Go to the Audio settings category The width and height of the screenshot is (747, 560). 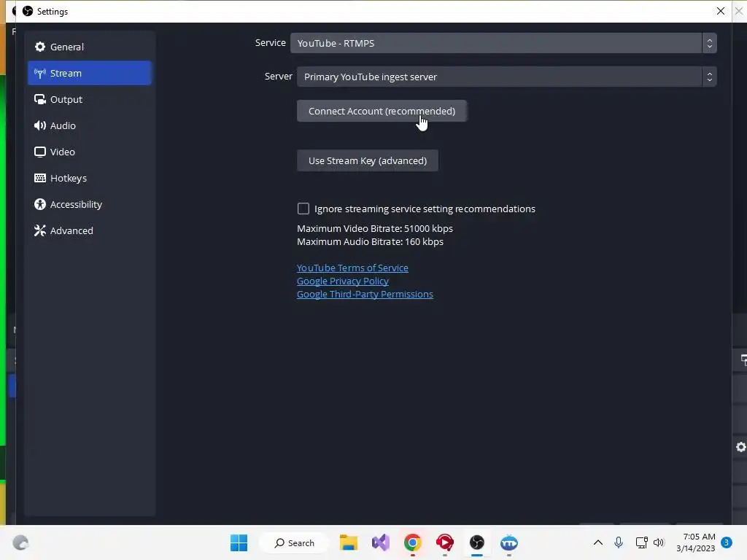pyautogui.click(x=90, y=125)
